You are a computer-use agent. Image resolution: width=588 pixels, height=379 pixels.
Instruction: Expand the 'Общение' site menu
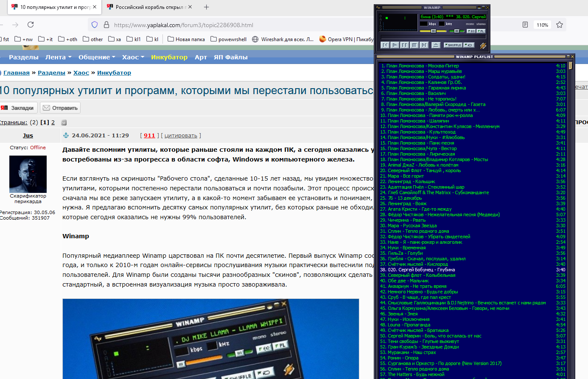[97, 57]
